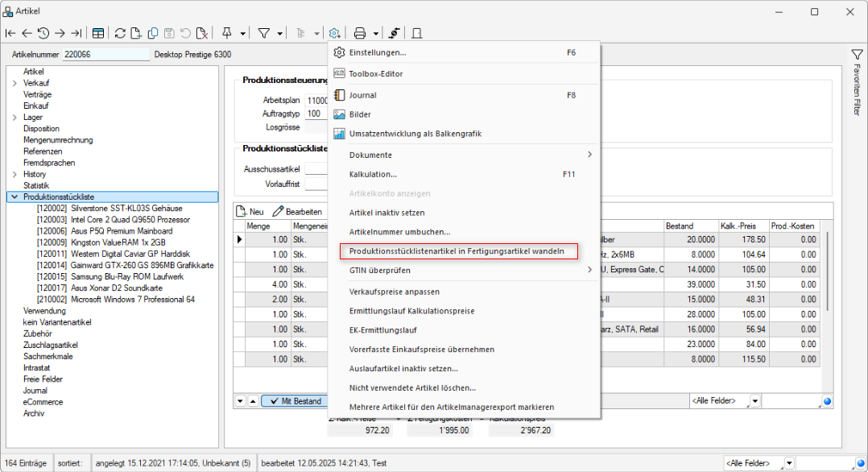Collapse the Produktionsstückliste tree node
The height and width of the screenshot is (472, 868).
pyautogui.click(x=15, y=197)
